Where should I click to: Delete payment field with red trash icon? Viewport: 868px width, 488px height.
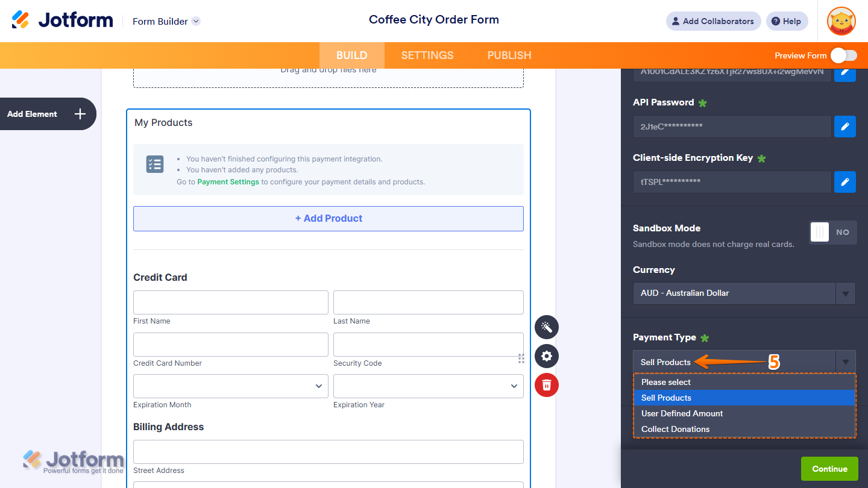[547, 385]
